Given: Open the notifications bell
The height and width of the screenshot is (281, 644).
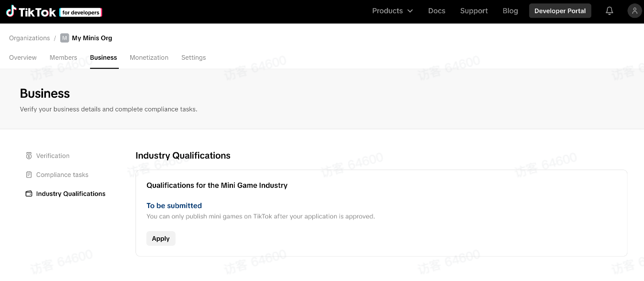Looking at the screenshot, I should (610, 11).
